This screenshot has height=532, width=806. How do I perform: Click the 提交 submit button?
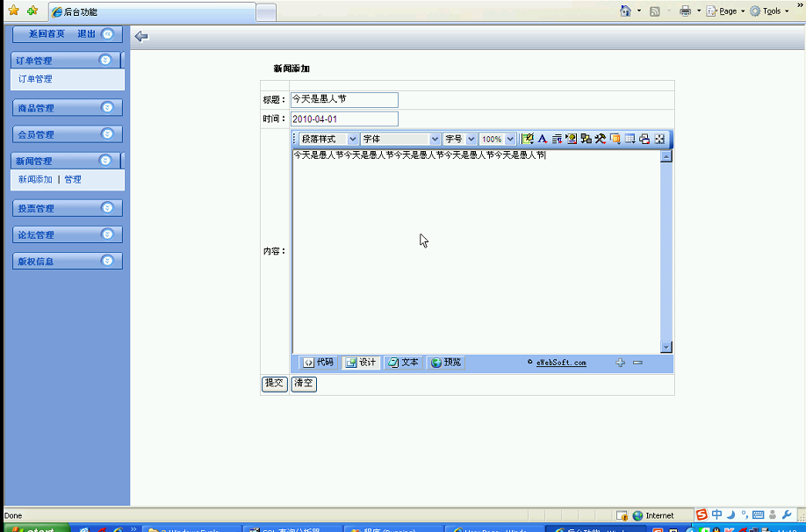pyautogui.click(x=275, y=384)
